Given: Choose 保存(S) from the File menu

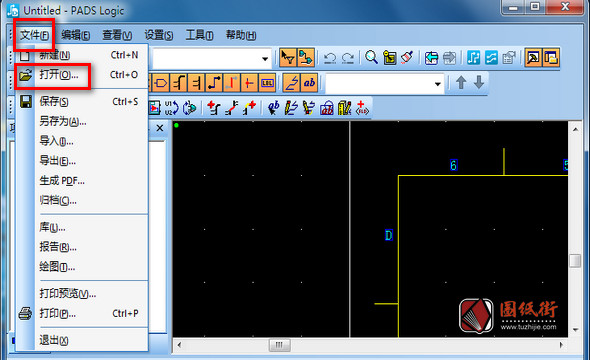Looking at the screenshot, I should point(82,102).
